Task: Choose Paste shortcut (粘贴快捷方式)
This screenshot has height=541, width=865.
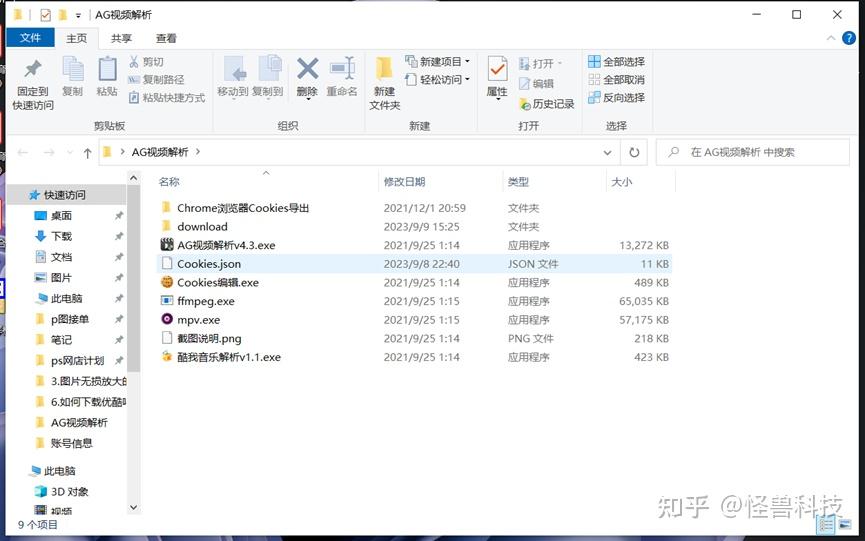Action: click(167, 98)
